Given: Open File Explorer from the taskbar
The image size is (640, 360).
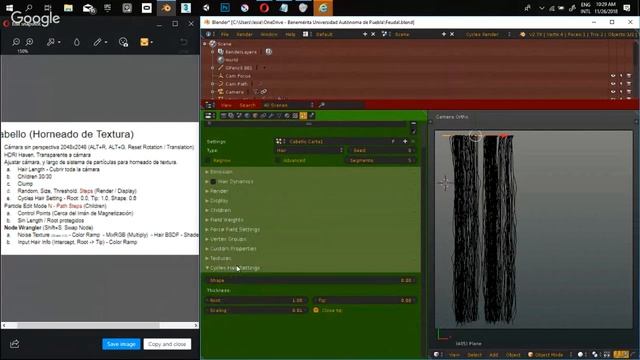Looking at the screenshot, I should coord(68,8).
